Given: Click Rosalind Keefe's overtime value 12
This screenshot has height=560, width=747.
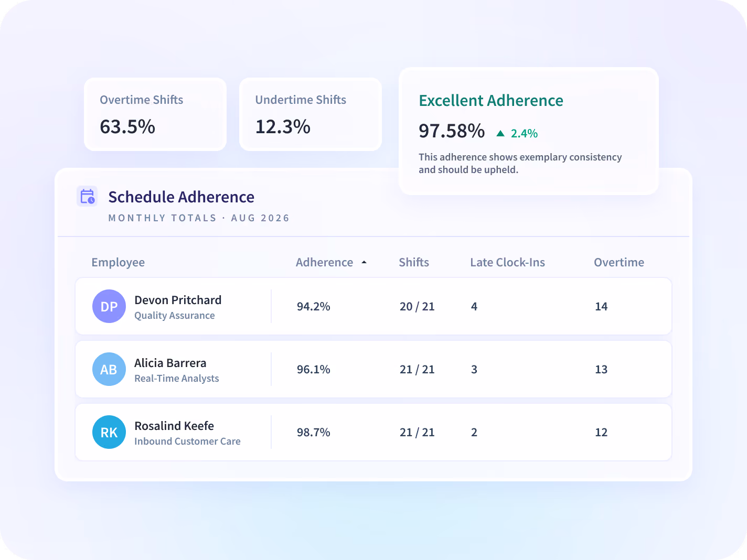Looking at the screenshot, I should pos(601,433).
